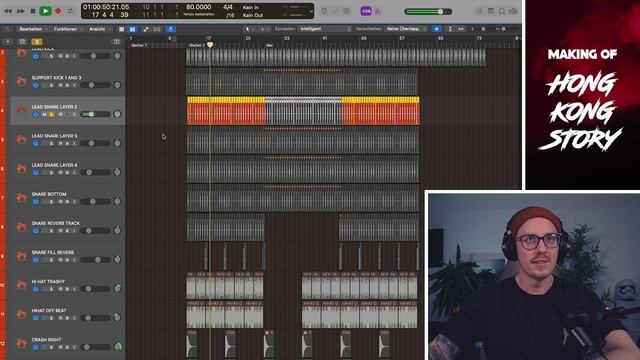Click the SNARE REVERB TRACK icon
Image resolution: width=640 pixels, height=360 pixels.
click(x=21, y=227)
